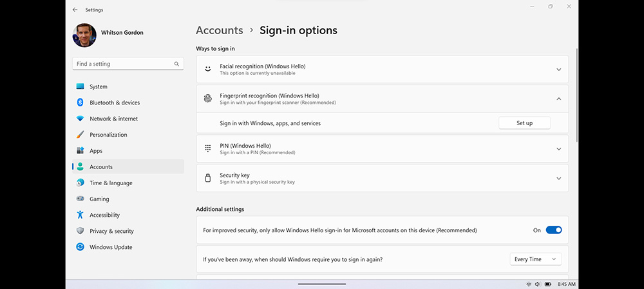Turn off Windows Hello-only sign-in toggle
Screen dimensions: 644x289
pos(553,230)
